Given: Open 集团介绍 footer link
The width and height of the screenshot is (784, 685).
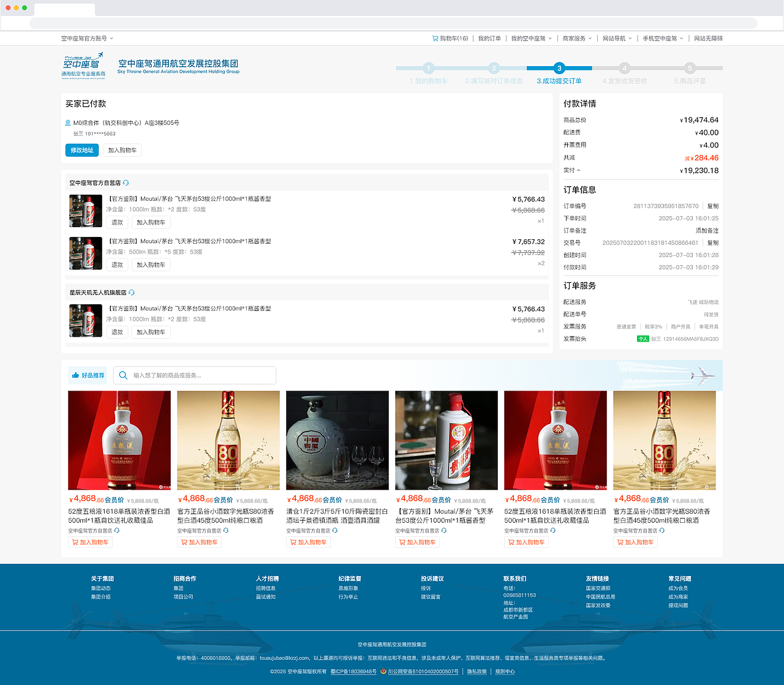Looking at the screenshot, I should [x=101, y=597].
